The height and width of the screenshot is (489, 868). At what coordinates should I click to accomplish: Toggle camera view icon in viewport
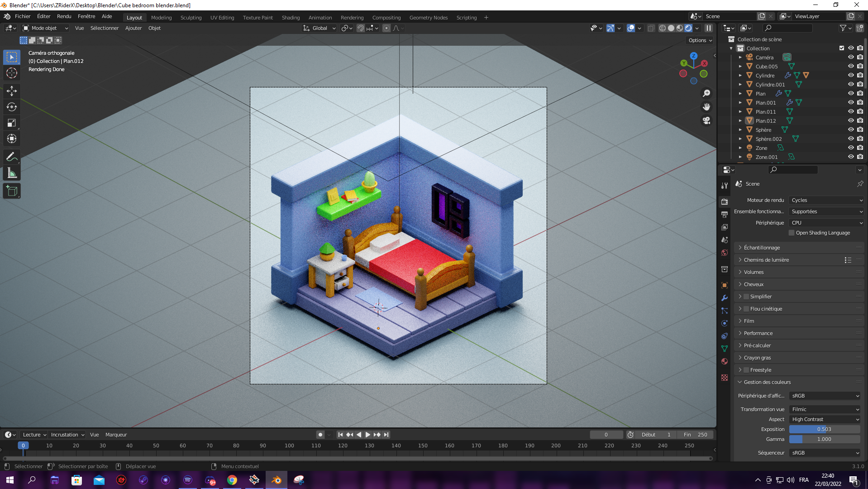(x=706, y=120)
